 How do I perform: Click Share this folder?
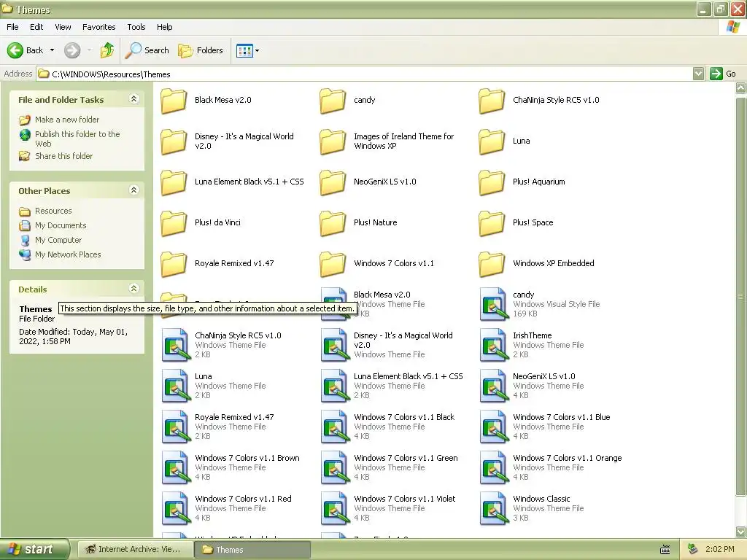tap(64, 156)
